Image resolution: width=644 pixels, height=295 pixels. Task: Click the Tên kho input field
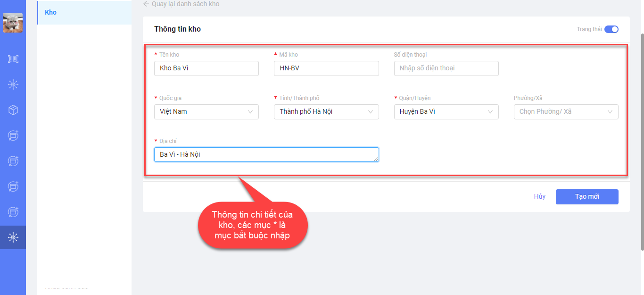206,68
